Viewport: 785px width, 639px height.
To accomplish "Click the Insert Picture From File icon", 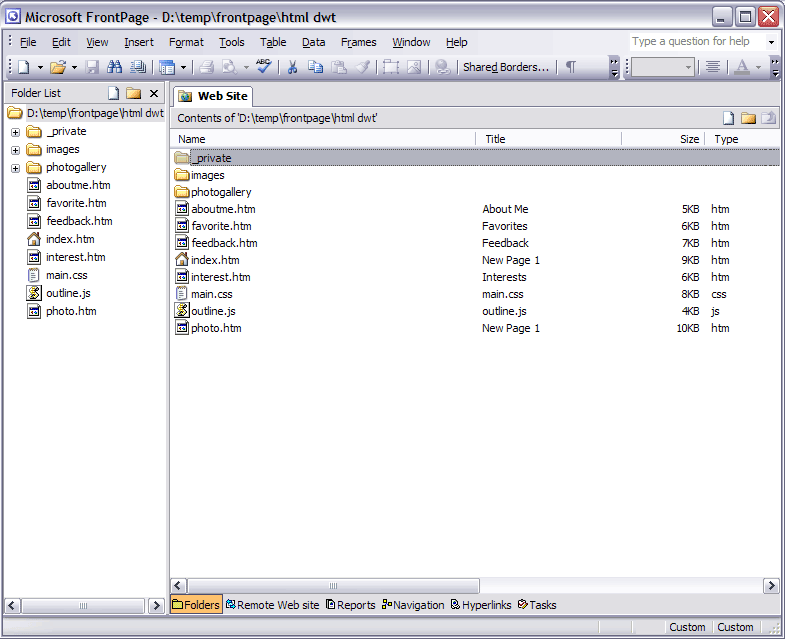I will tap(414, 67).
